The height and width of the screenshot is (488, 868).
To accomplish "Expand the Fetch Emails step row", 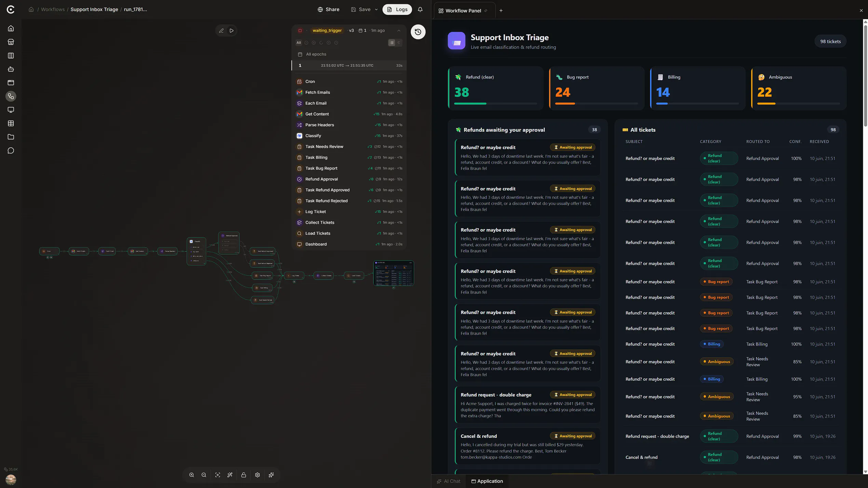I will [349, 93].
